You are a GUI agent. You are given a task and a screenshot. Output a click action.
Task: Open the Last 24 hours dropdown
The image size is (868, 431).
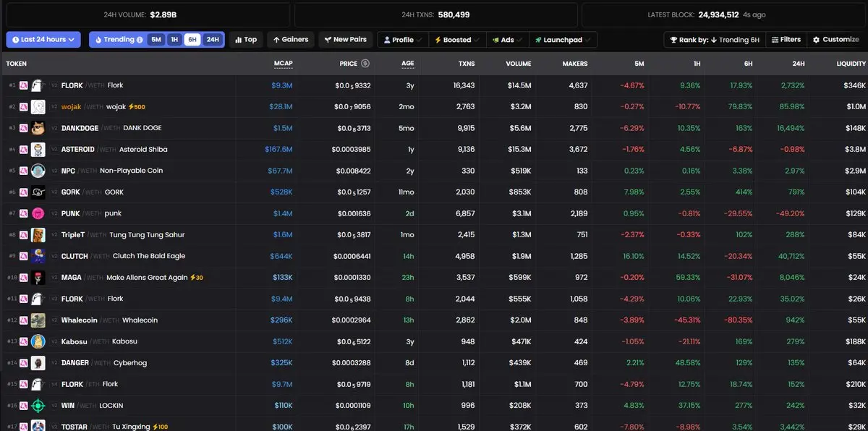click(x=43, y=40)
